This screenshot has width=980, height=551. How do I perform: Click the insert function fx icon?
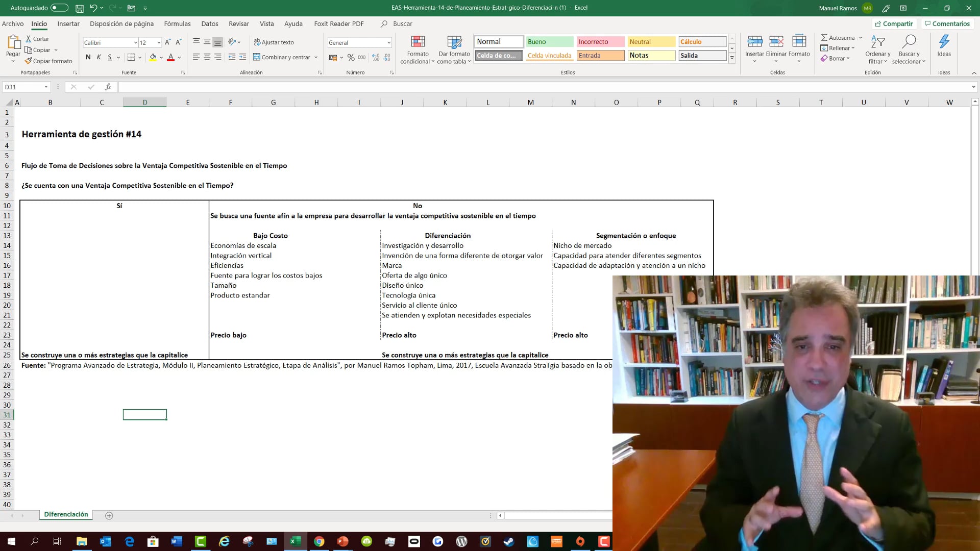coord(108,87)
